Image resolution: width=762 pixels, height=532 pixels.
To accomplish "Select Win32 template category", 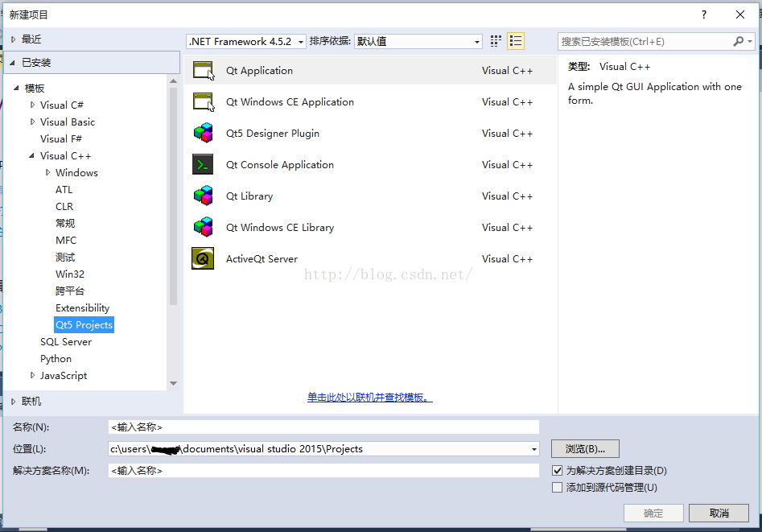I will click(x=70, y=274).
